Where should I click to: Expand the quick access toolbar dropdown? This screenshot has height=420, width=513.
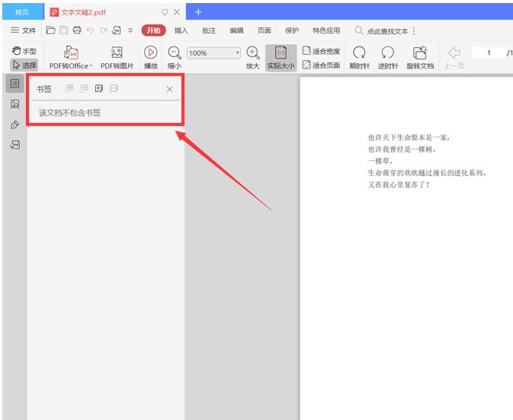click(x=130, y=30)
